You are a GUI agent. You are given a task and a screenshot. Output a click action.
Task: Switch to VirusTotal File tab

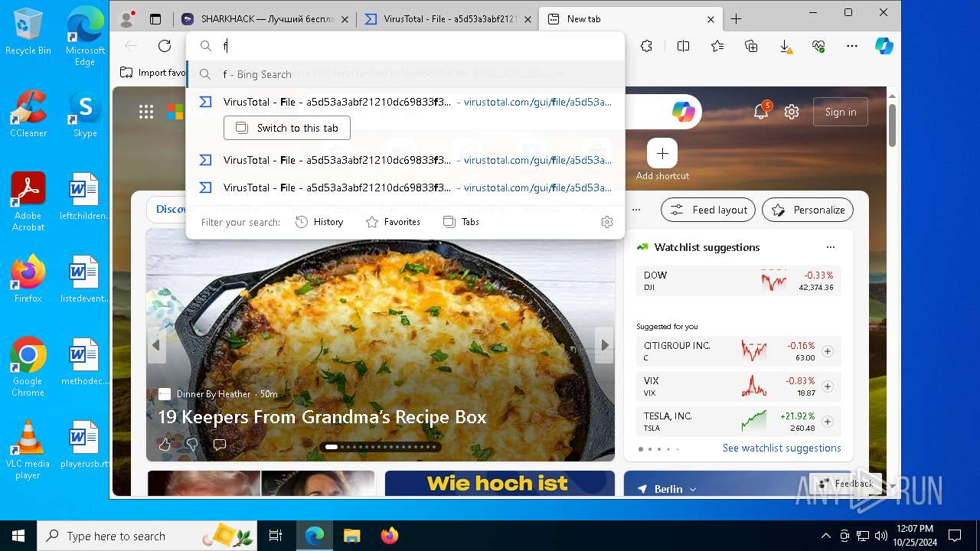pyautogui.click(x=448, y=19)
